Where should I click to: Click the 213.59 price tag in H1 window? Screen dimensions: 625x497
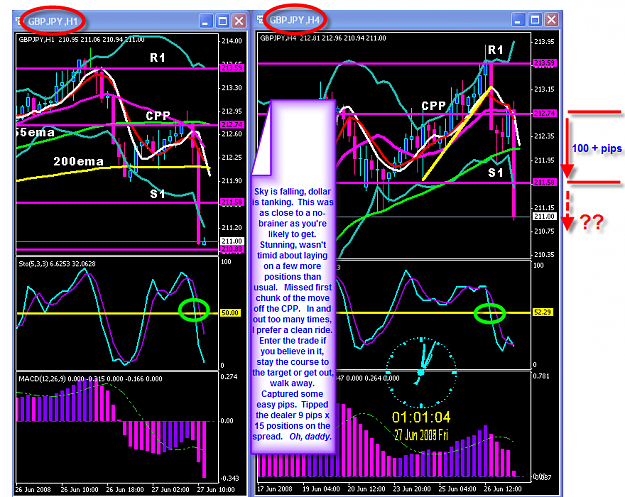point(232,68)
